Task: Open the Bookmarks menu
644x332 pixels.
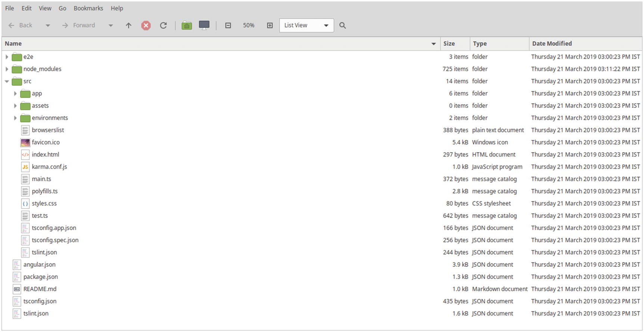Action: [x=88, y=8]
